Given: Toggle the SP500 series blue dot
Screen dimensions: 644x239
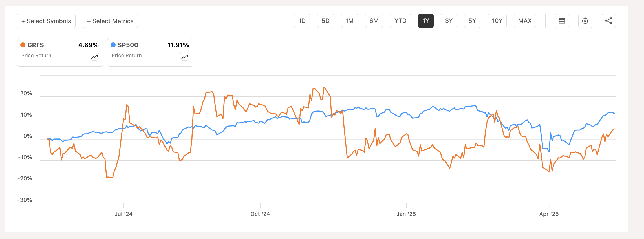Looking at the screenshot, I should 114,45.
